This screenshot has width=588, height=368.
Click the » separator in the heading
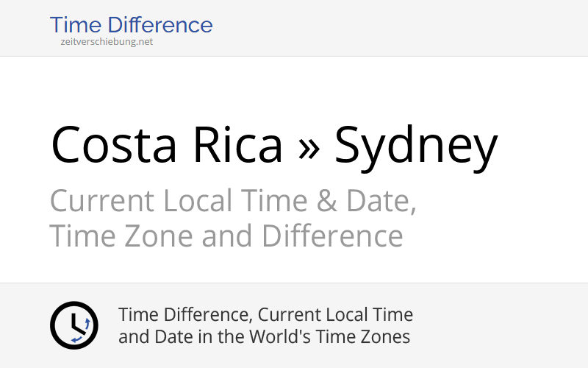click(309, 145)
